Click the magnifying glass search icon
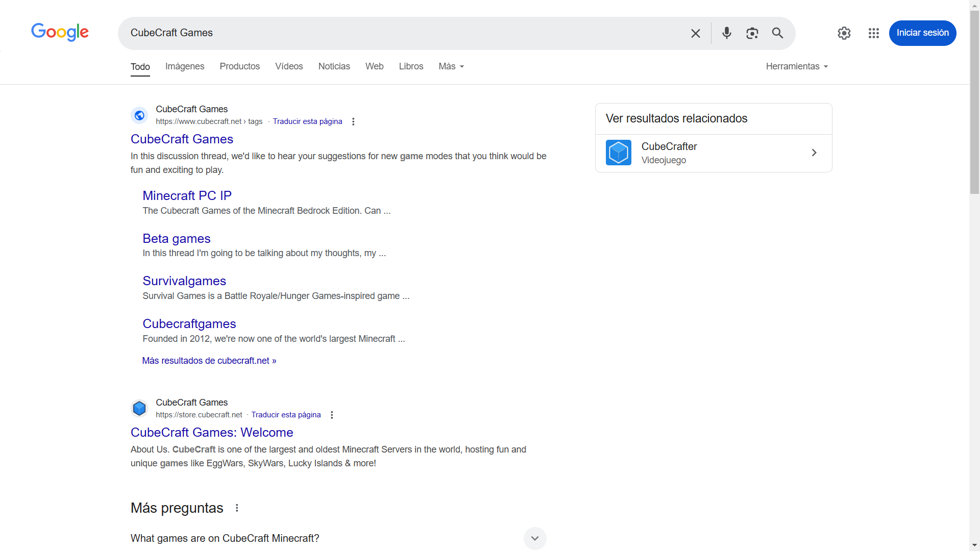Viewport: 980px width, 551px height. pos(777,33)
